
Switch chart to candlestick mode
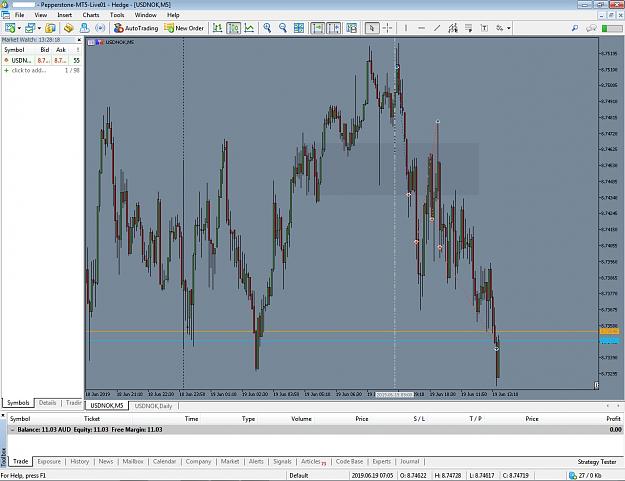coord(234,28)
